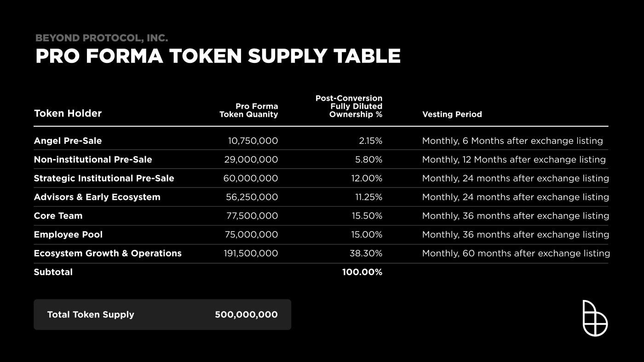Viewport: 644px width, 362px height.
Task: Select the Core Team row label
Action: (x=58, y=216)
